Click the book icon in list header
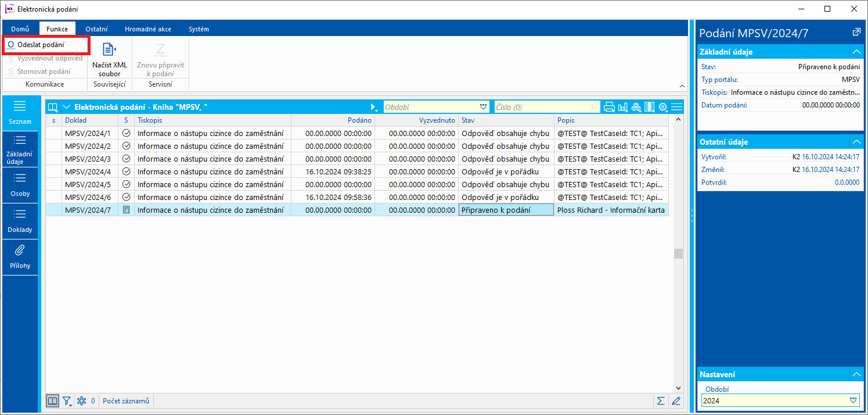This screenshot has width=868, height=415. (53, 107)
